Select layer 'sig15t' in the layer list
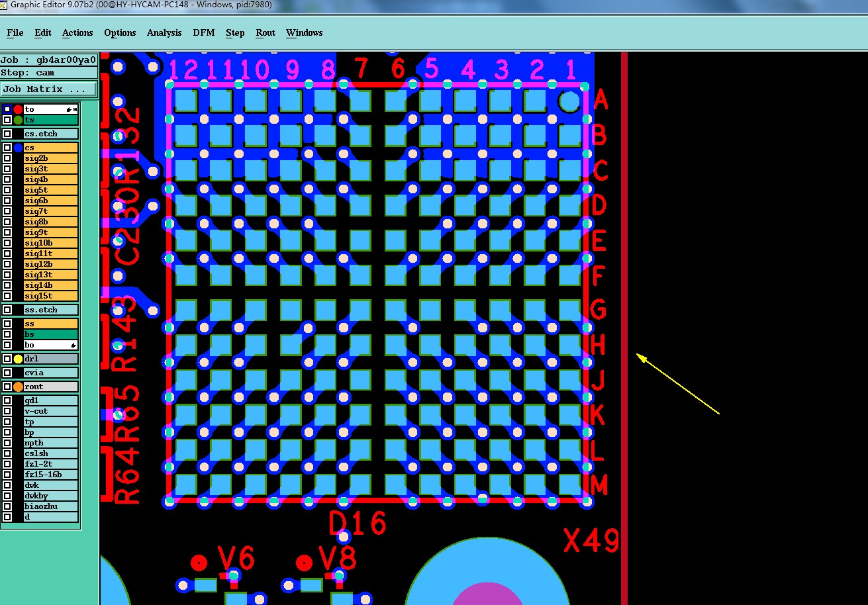This screenshot has height=605, width=868. pyautogui.click(x=51, y=296)
